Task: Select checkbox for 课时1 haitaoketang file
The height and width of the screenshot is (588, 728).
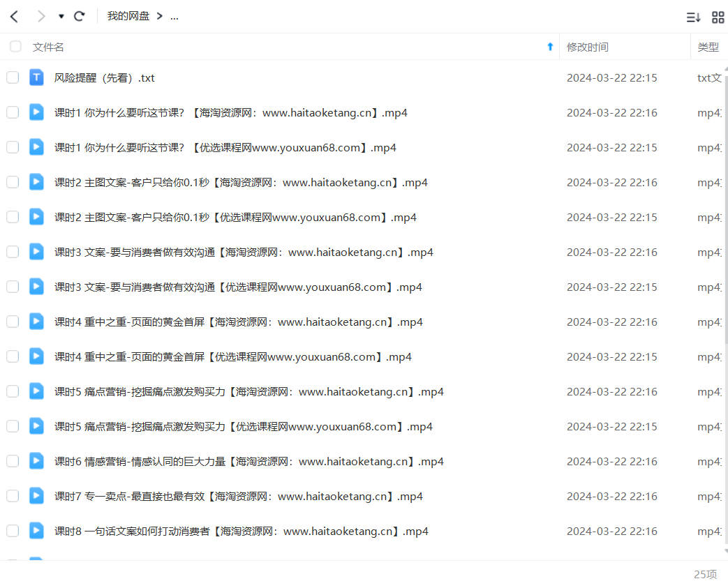Action: tap(13, 112)
